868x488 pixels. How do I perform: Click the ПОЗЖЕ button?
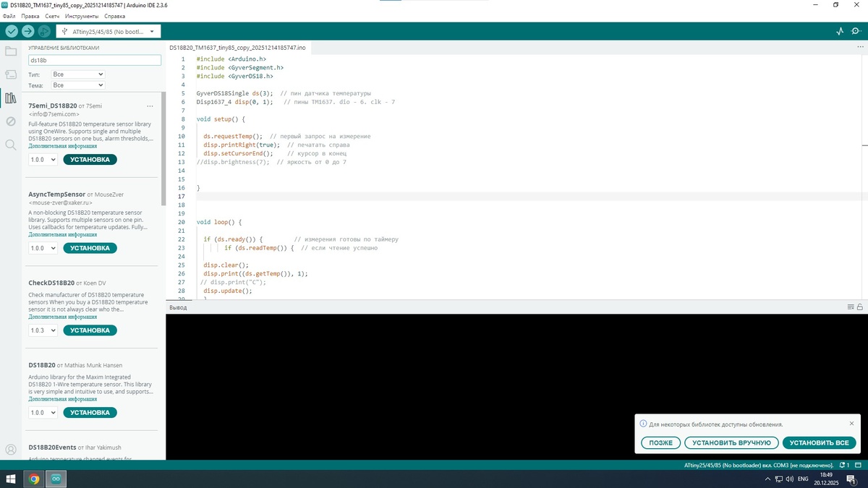[x=660, y=442]
